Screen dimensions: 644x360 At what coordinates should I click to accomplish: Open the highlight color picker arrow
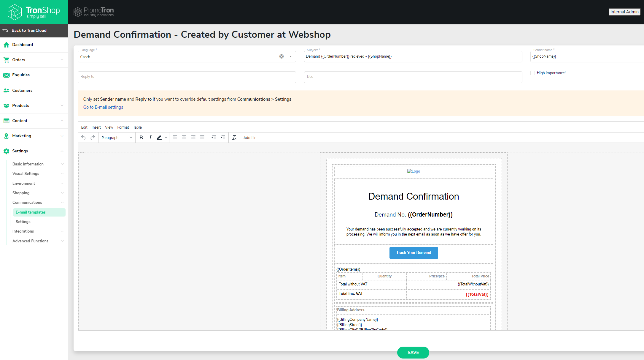pos(166,138)
